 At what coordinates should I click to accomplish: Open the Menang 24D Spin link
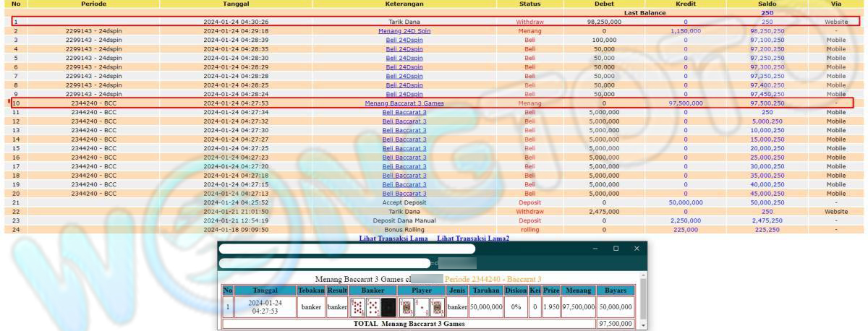click(x=404, y=31)
